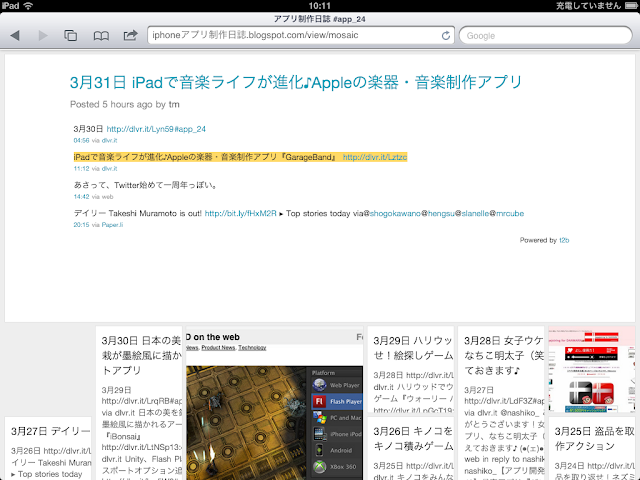The image size is (640, 480).
Task: Click the Product News tag link
Action: click(x=218, y=348)
